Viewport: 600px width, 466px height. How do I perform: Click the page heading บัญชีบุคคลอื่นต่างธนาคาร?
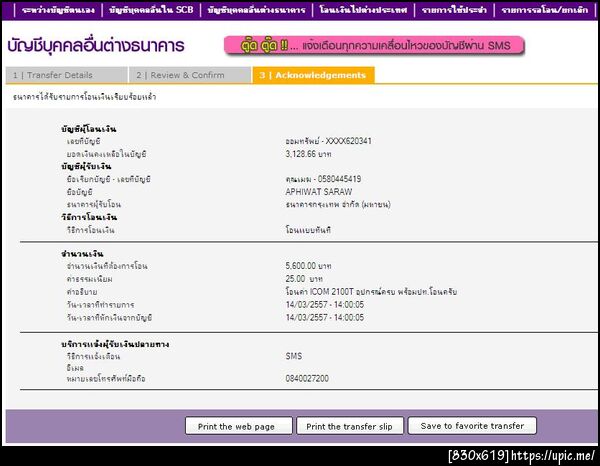(96, 46)
